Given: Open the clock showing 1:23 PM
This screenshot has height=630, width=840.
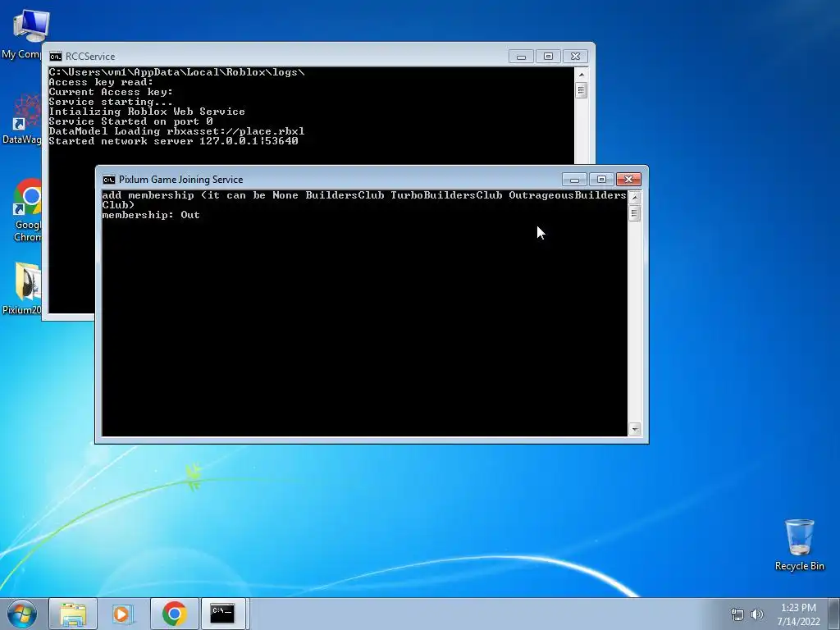Looking at the screenshot, I should coord(798,614).
